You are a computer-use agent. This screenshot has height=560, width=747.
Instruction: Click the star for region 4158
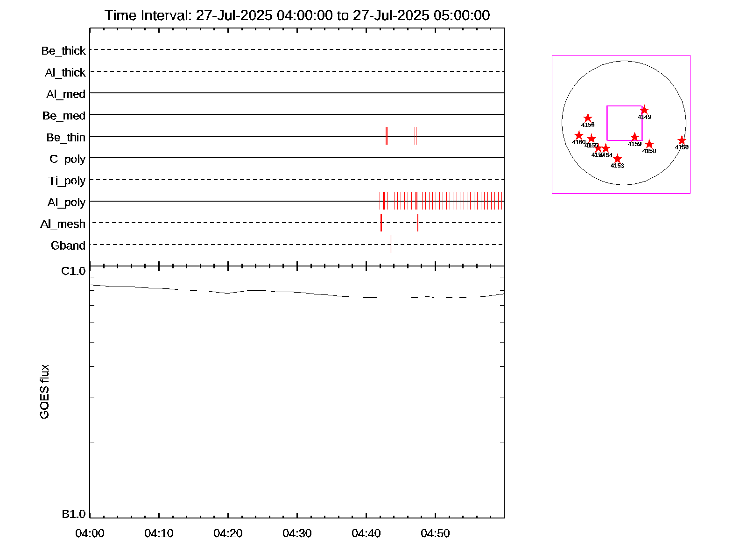tap(682, 140)
